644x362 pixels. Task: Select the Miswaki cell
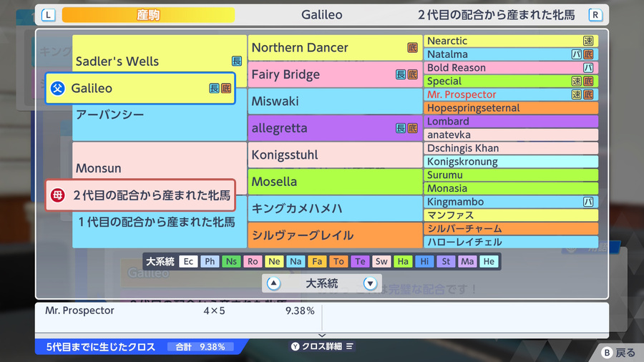coord(335,101)
